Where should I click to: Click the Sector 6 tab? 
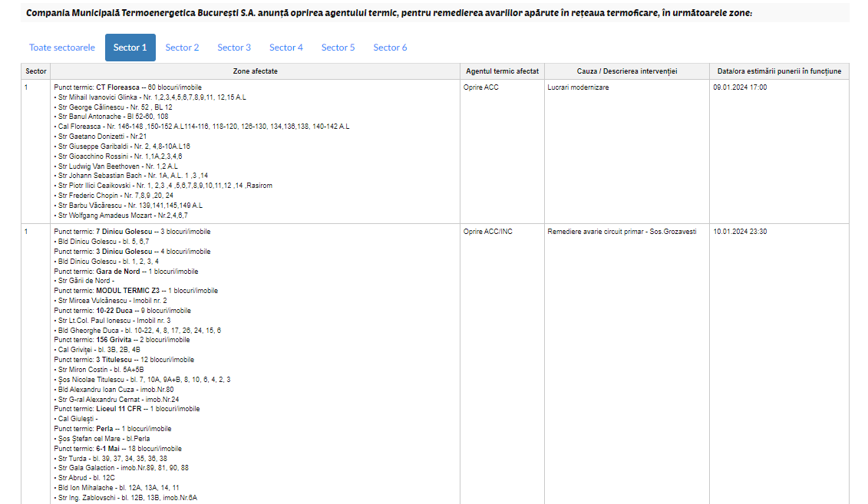[x=390, y=48]
